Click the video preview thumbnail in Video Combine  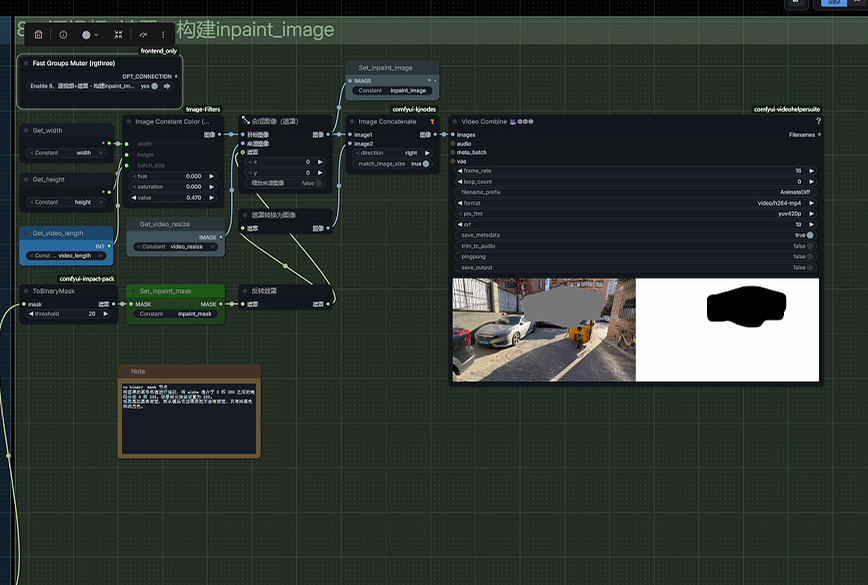[x=635, y=330]
